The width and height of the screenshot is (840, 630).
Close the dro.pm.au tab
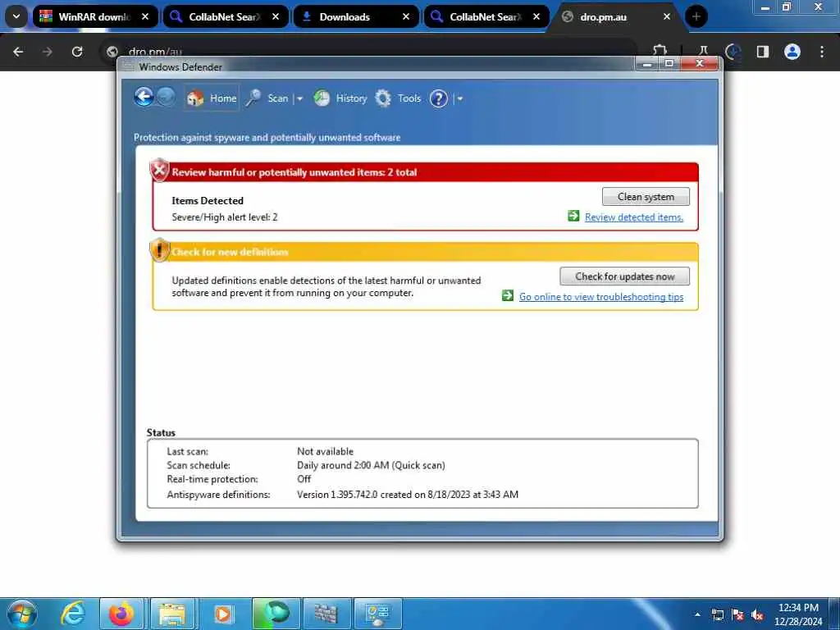coord(667,16)
